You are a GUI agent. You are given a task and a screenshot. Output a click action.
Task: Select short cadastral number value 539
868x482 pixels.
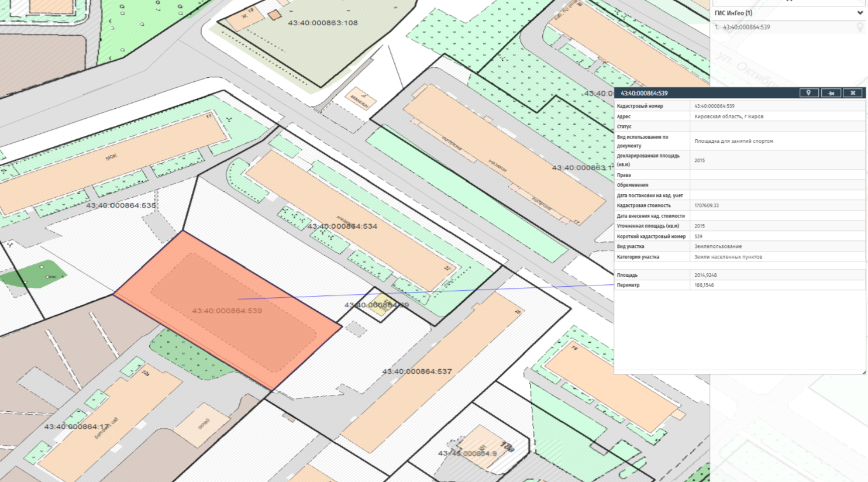(698, 236)
